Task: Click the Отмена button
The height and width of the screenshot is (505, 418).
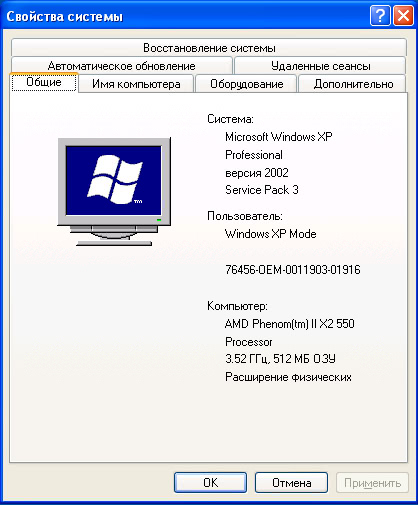Action: click(x=291, y=482)
